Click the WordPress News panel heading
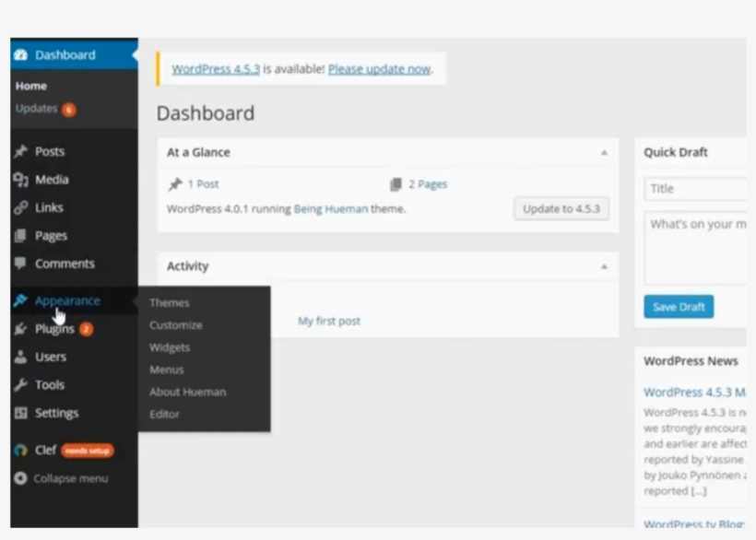The width and height of the screenshot is (756, 540). [x=691, y=361]
